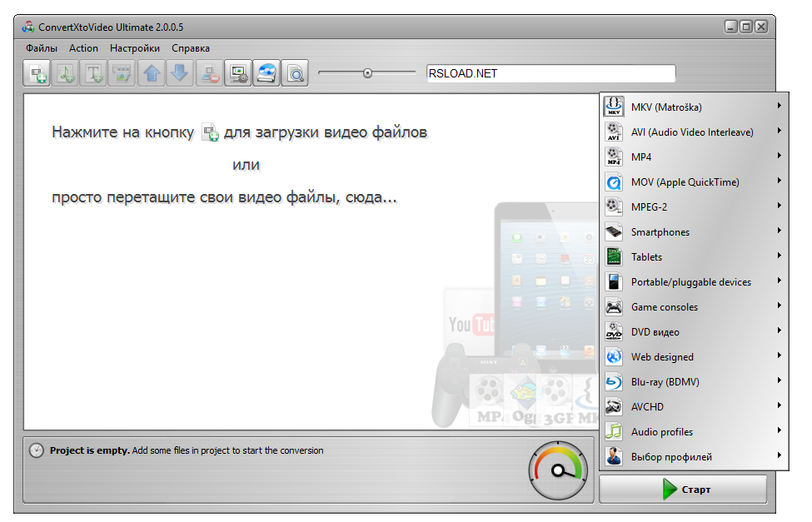Image resolution: width=812 pixels, height=522 pixels.
Task: Open the chapter thumbnail editor toolbar icon
Action: pos(122,73)
